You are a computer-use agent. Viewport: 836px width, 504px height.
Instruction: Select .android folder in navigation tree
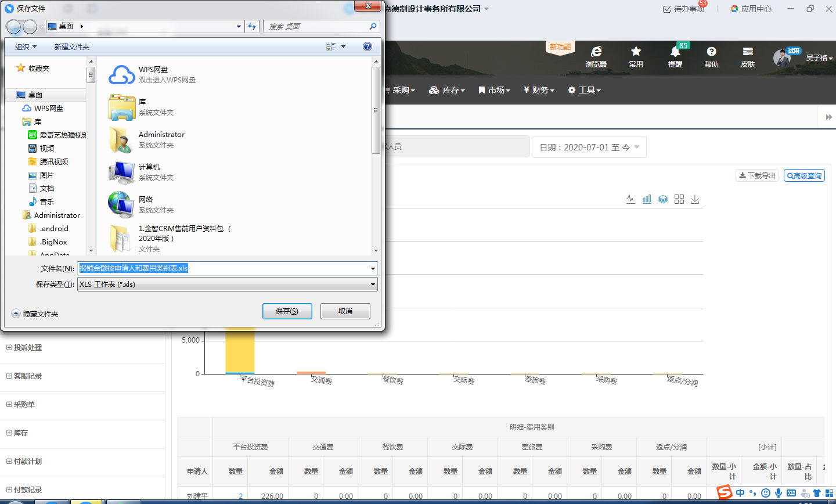[48, 228]
